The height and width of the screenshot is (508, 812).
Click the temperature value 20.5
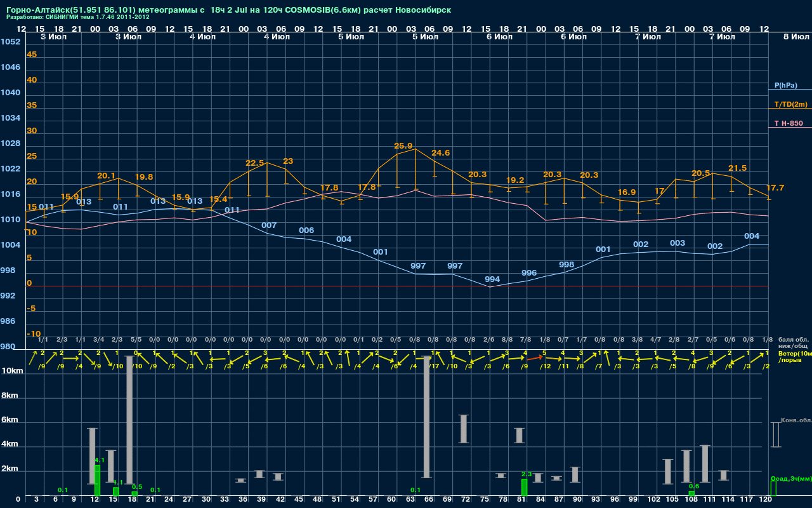pos(700,173)
